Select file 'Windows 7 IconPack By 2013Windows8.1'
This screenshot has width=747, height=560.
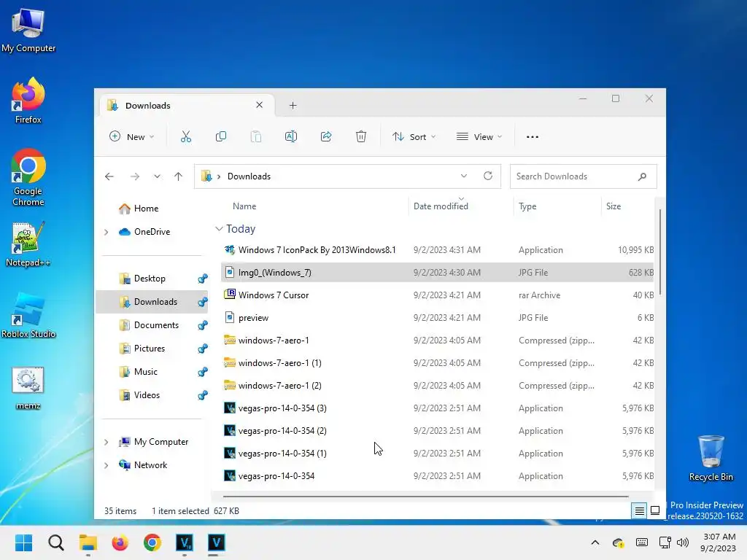click(438, 250)
